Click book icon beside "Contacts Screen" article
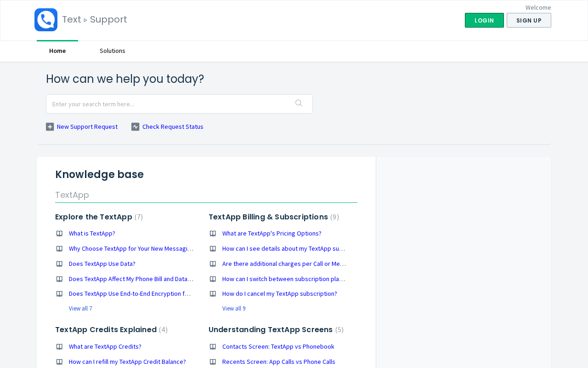The width and height of the screenshot is (588, 368). (x=213, y=347)
